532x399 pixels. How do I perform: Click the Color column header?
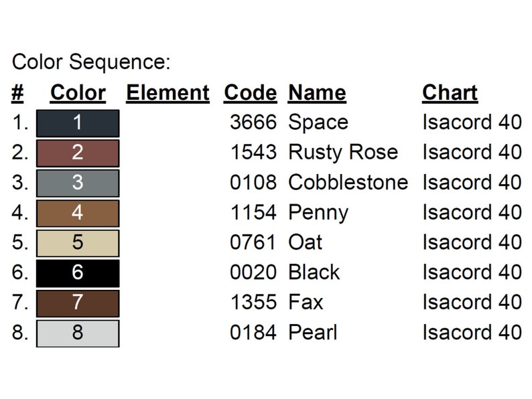pyautogui.click(x=78, y=92)
